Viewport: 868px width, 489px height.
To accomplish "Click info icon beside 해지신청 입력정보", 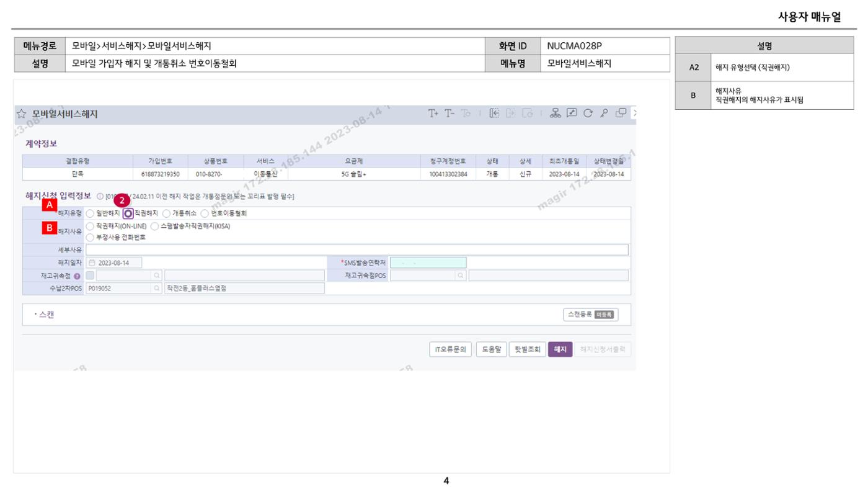I will tap(100, 197).
